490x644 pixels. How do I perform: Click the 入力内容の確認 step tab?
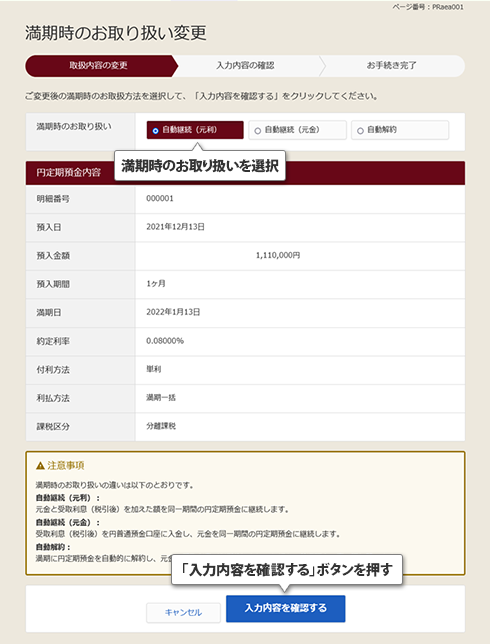[245, 66]
